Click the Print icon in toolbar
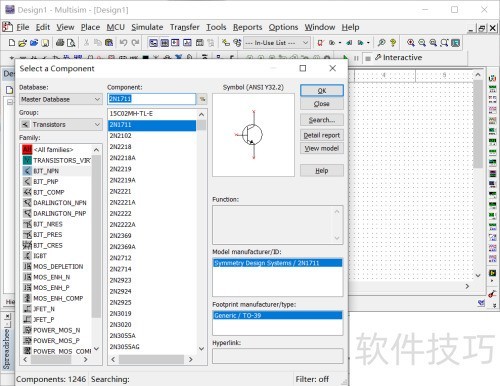500x386 pixels. click(60, 43)
